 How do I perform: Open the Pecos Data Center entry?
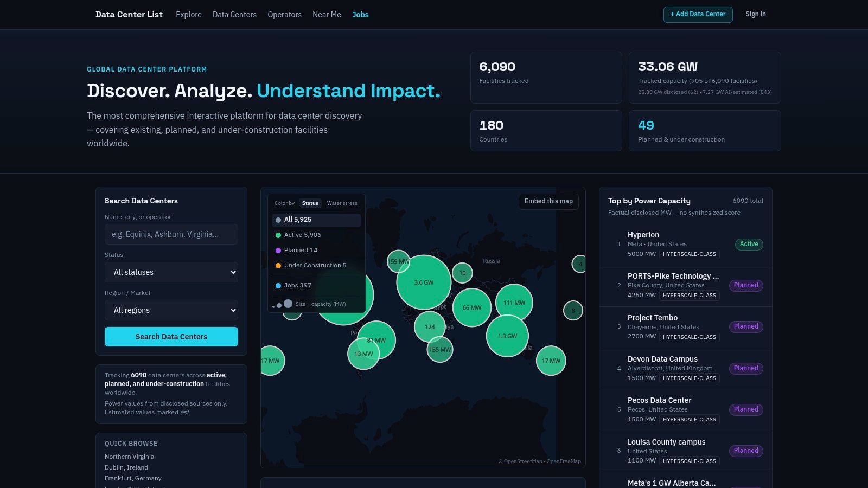(685, 410)
